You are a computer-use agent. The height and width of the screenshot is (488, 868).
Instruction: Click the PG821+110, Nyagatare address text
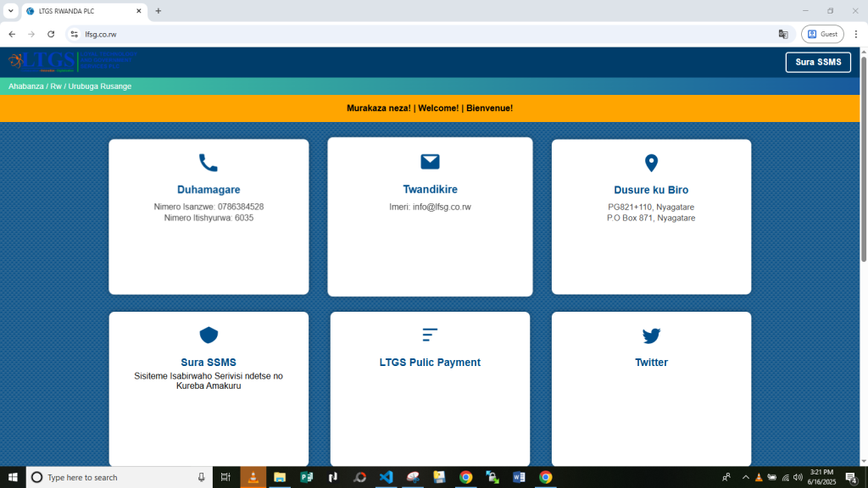pos(651,207)
